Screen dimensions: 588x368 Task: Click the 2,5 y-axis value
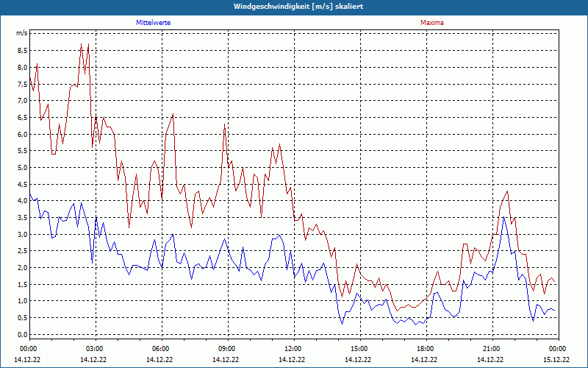[23, 251]
